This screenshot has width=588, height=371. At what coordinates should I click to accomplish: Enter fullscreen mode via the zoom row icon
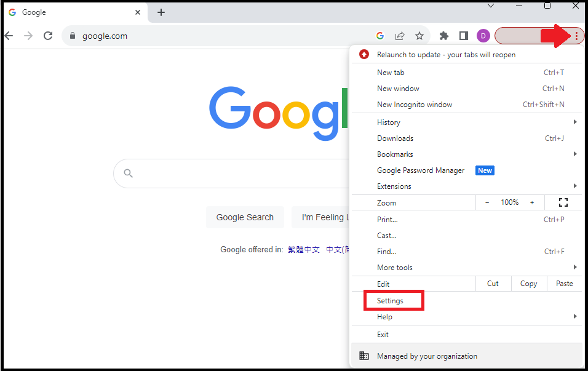(563, 202)
